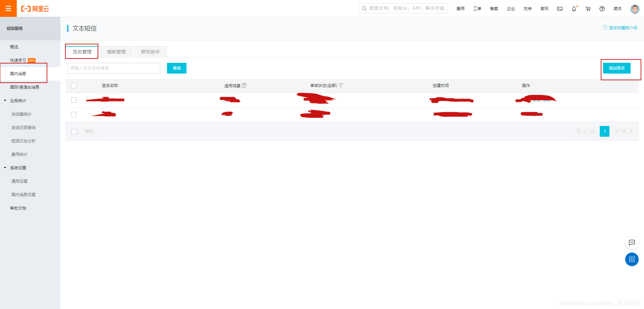Image resolution: width=644 pixels, height=309 pixels.
Task: Open the hamburger navigation menu
Action: point(8,8)
